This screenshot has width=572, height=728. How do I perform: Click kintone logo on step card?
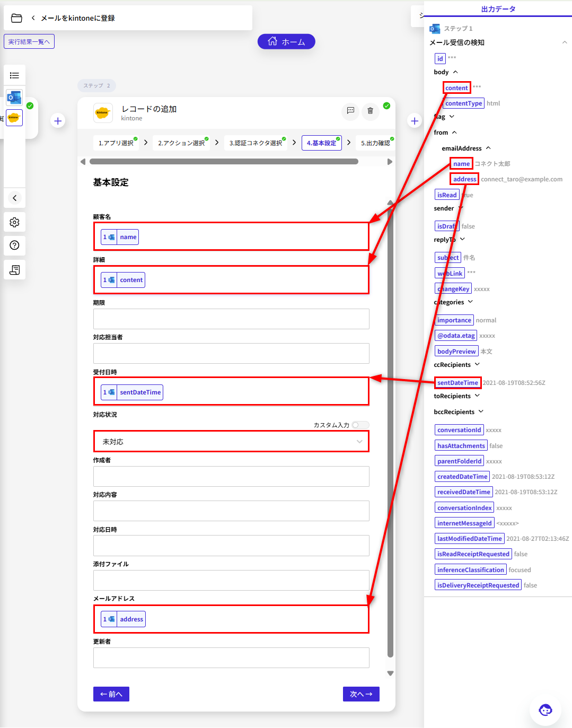coord(103,113)
